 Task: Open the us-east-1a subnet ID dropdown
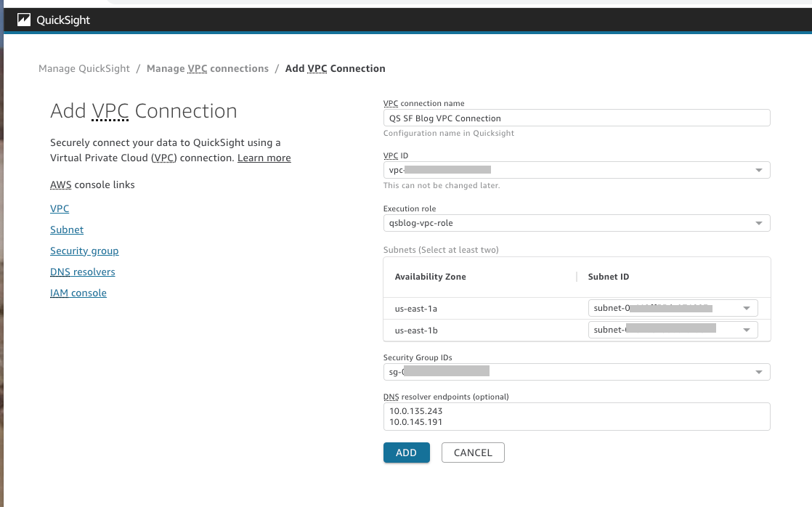click(x=673, y=308)
